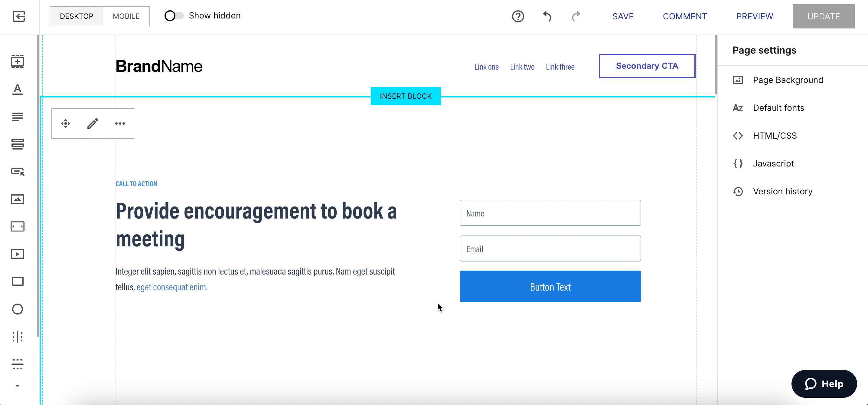Select the paragraph text tool icon
The image size is (868, 405).
[18, 117]
